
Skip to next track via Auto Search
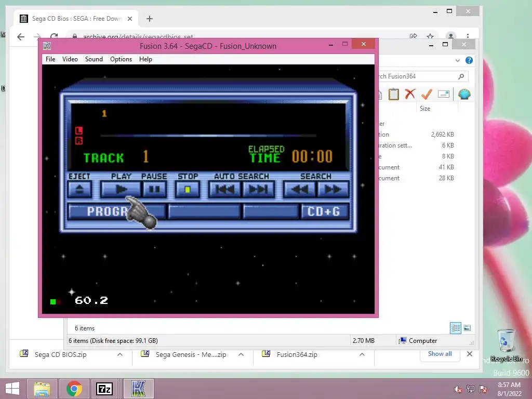[258, 189]
